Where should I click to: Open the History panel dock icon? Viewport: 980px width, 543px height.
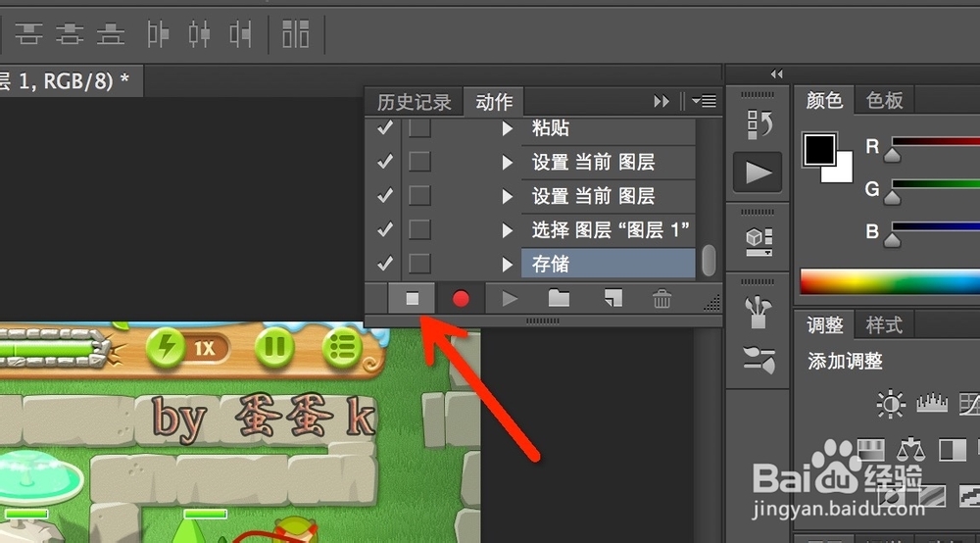[759, 123]
